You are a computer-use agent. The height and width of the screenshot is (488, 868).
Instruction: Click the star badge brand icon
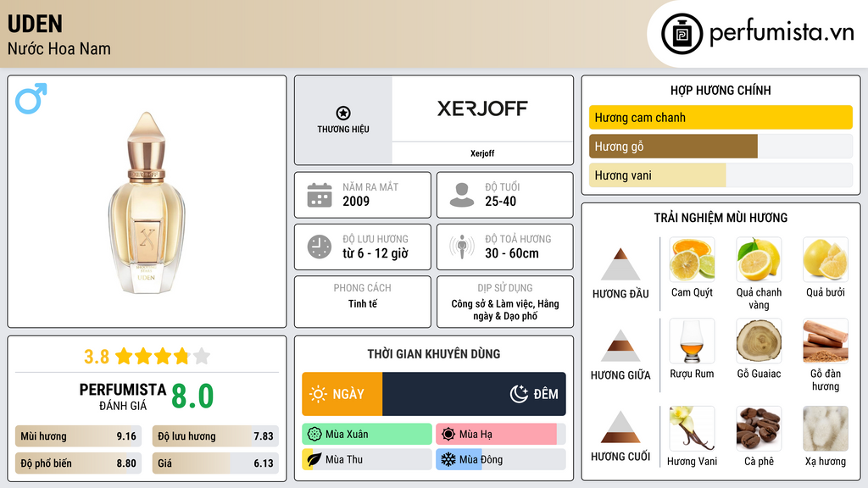[342, 114]
